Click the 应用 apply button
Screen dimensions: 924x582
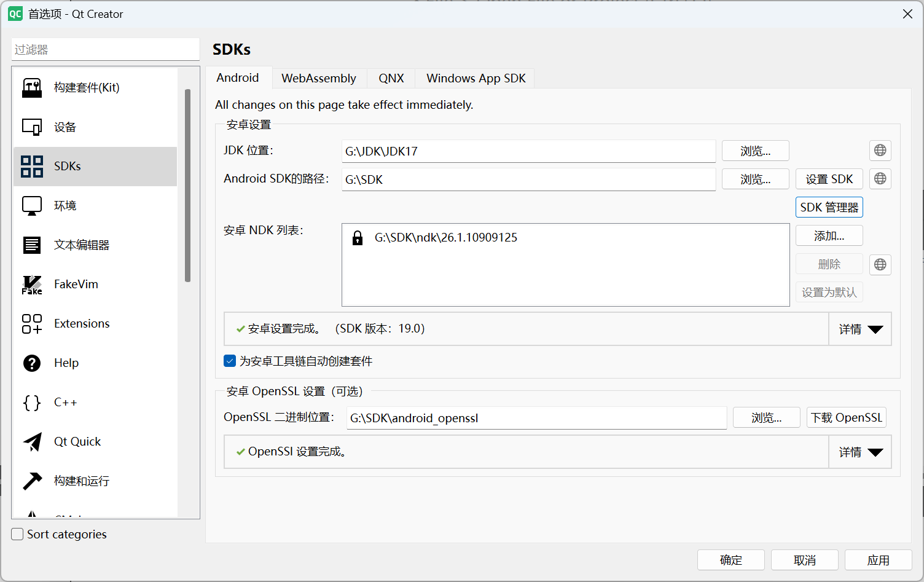[x=879, y=560]
